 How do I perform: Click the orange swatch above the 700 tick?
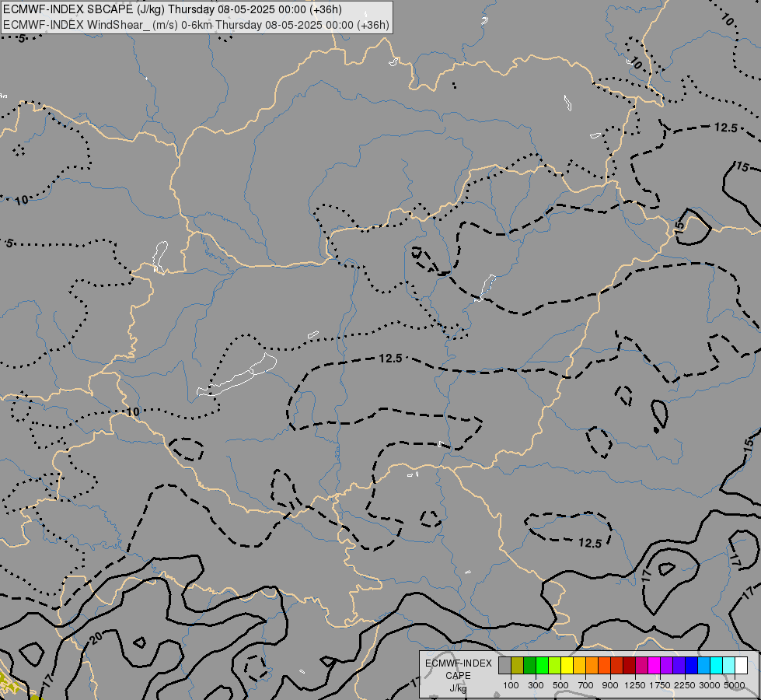click(592, 665)
